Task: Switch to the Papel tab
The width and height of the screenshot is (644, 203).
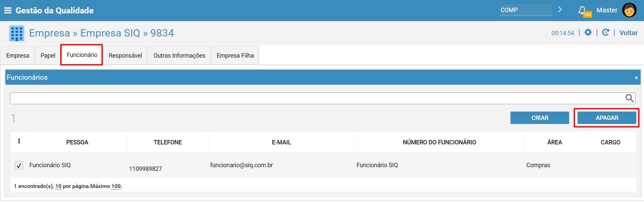Action: click(48, 55)
